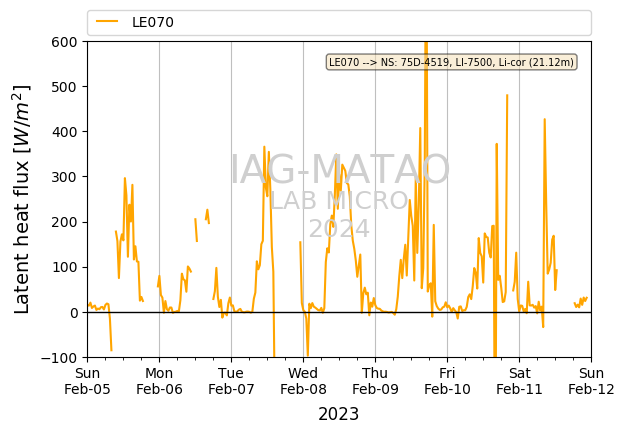This screenshot has height=434, width=625.
Task: Click the LE070 sensor annotation box
Action: 452,62
